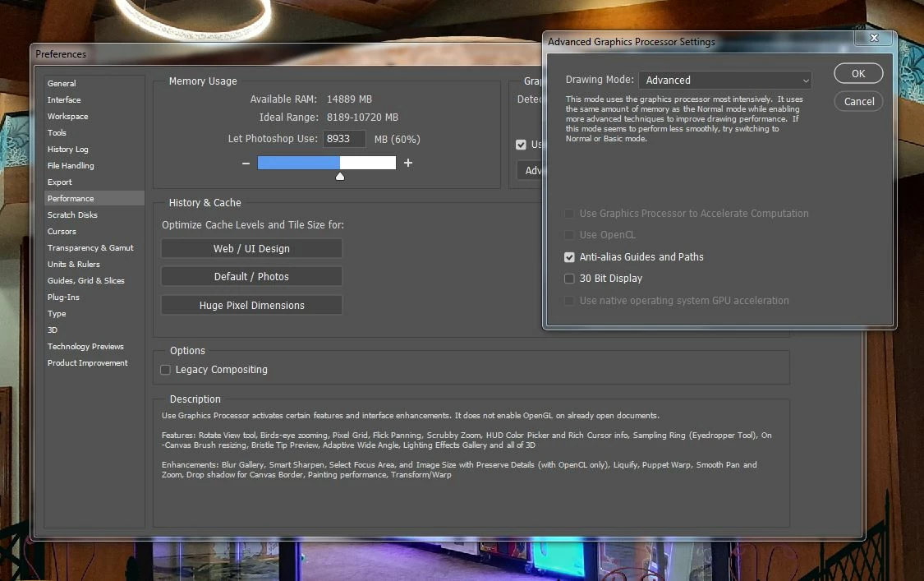Viewport: 924px width, 581px height.
Task: Enable Legacy Compositing option
Action: point(166,370)
